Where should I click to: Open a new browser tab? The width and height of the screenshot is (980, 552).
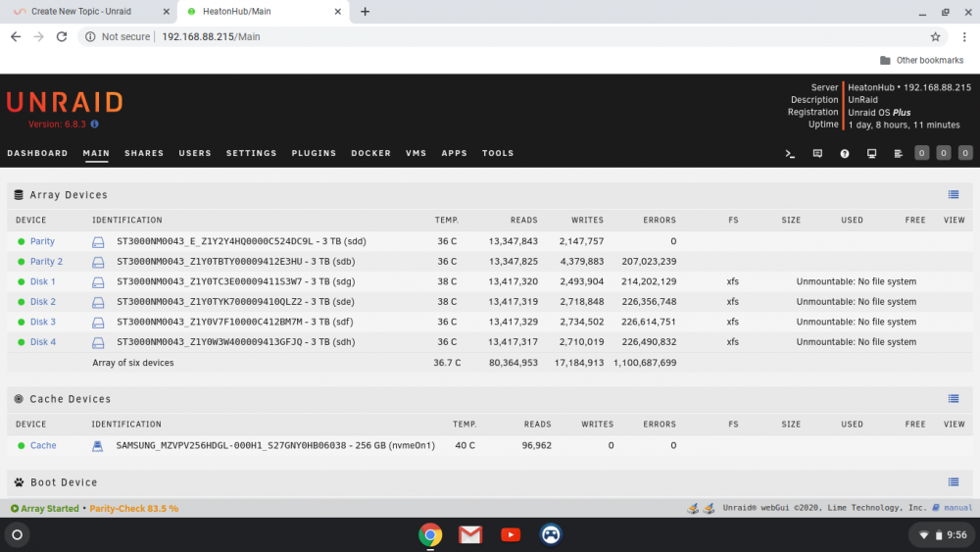point(365,11)
